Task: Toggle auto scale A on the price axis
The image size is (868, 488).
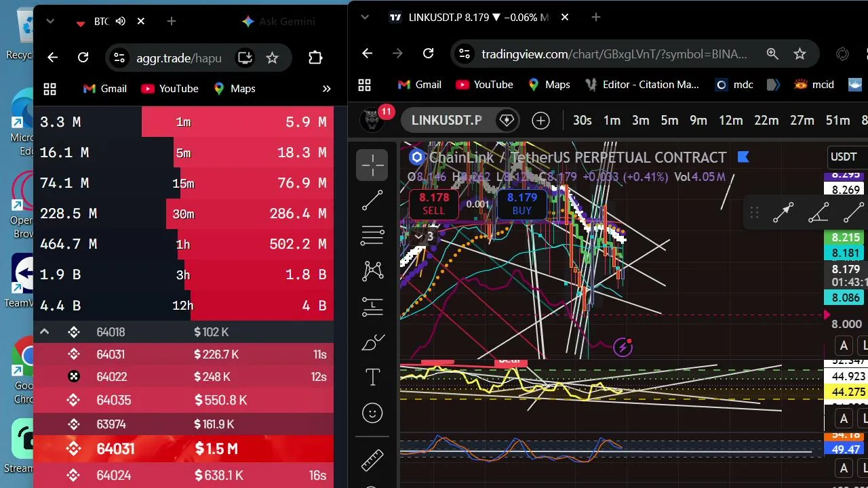Action: click(x=844, y=346)
